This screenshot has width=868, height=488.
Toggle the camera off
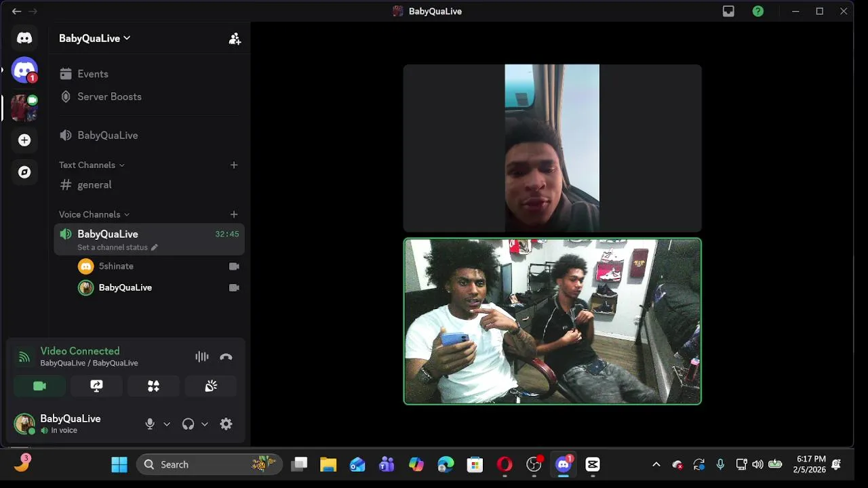39,386
